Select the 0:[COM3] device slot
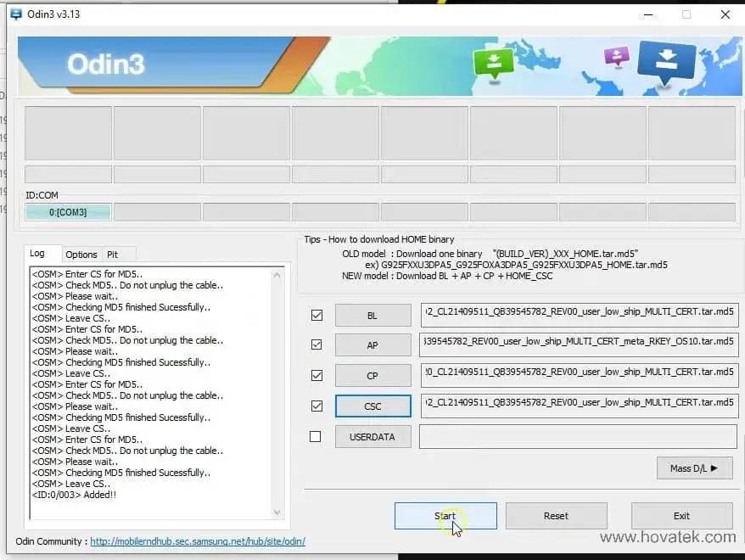 click(68, 212)
